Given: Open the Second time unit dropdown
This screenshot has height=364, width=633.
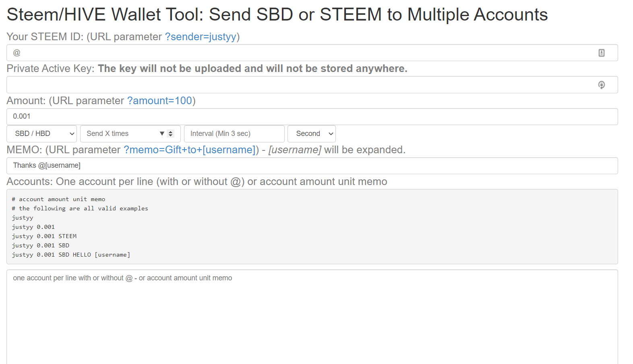Looking at the screenshot, I should click(x=311, y=134).
